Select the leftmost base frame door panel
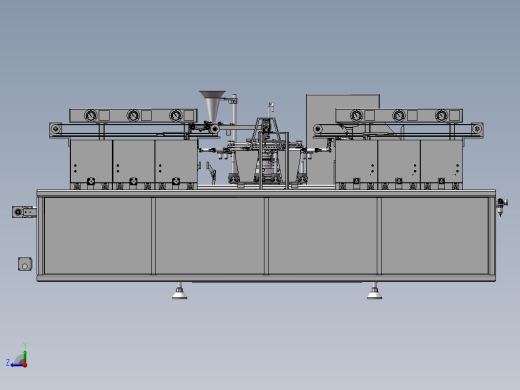 coord(98,236)
